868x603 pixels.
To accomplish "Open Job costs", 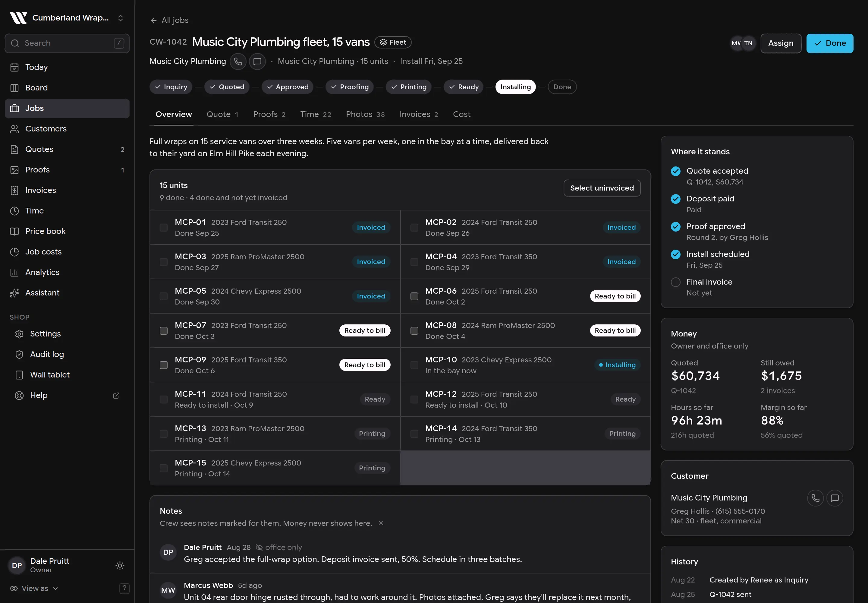I will (x=67, y=252).
